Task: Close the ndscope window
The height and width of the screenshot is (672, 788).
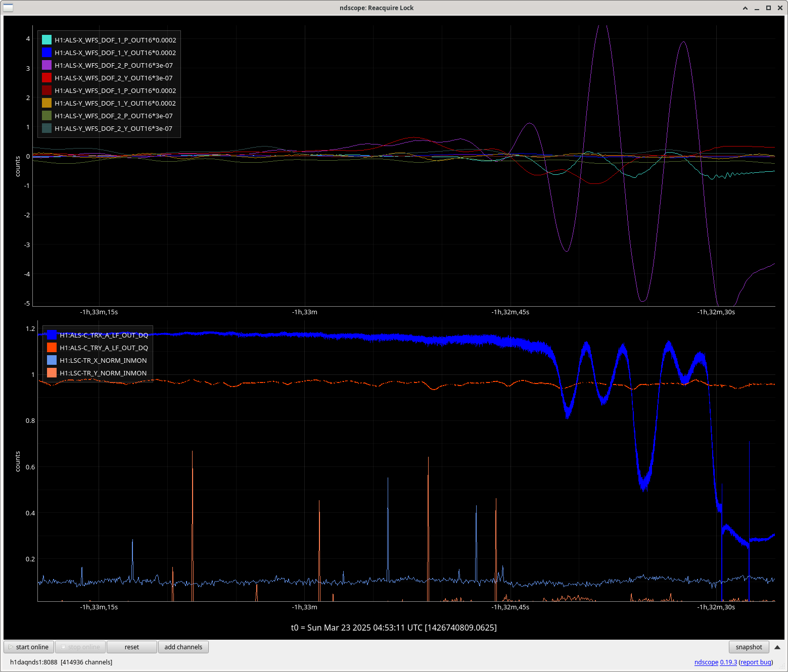Action: 780,8
